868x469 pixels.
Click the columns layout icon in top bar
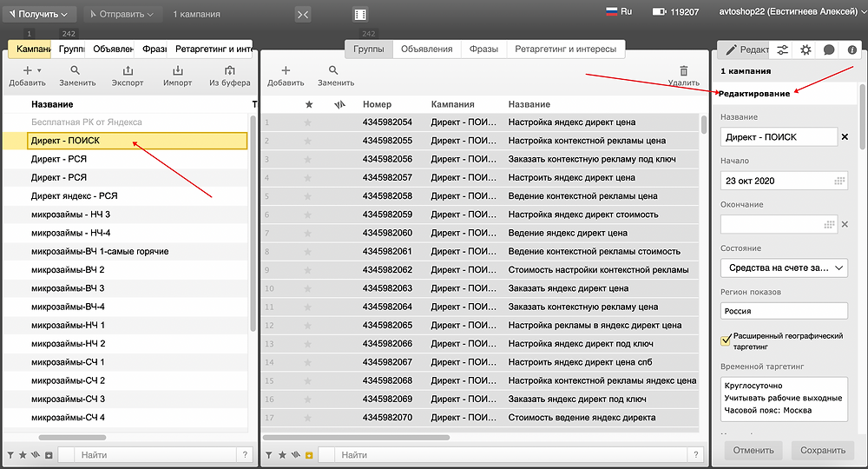click(360, 15)
